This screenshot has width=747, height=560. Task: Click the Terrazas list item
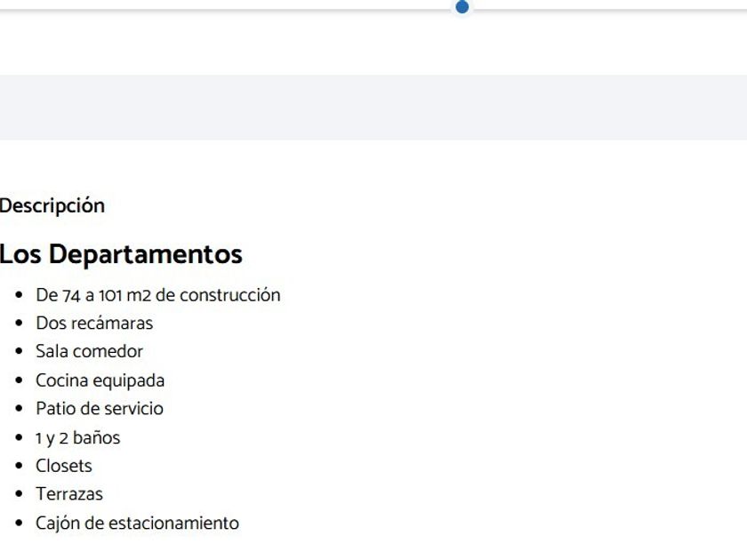tap(69, 494)
